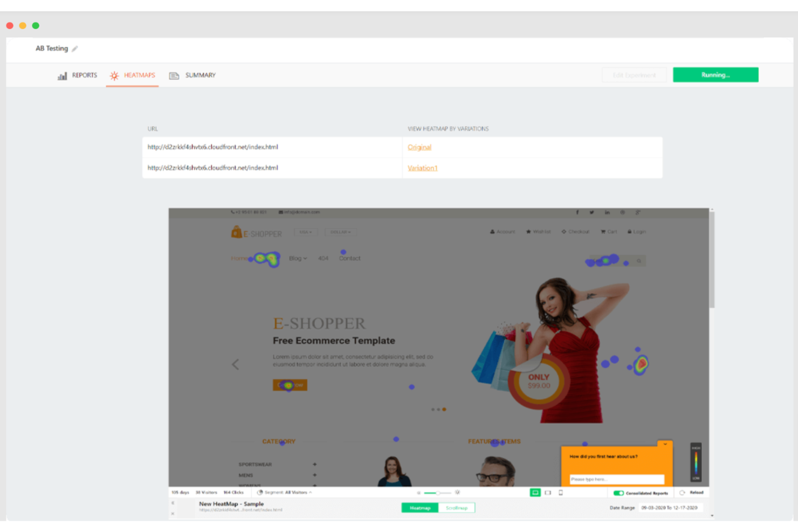Switch to Scrollmap view
Viewport: 798px width, 532px height.
457,507
